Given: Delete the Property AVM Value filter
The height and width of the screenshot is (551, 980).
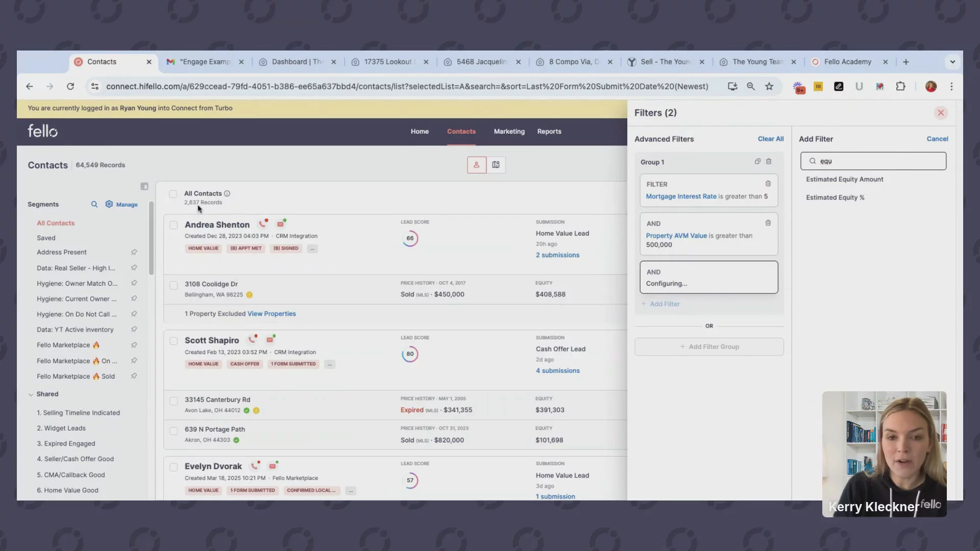Looking at the screenshot, I should 768,223.
